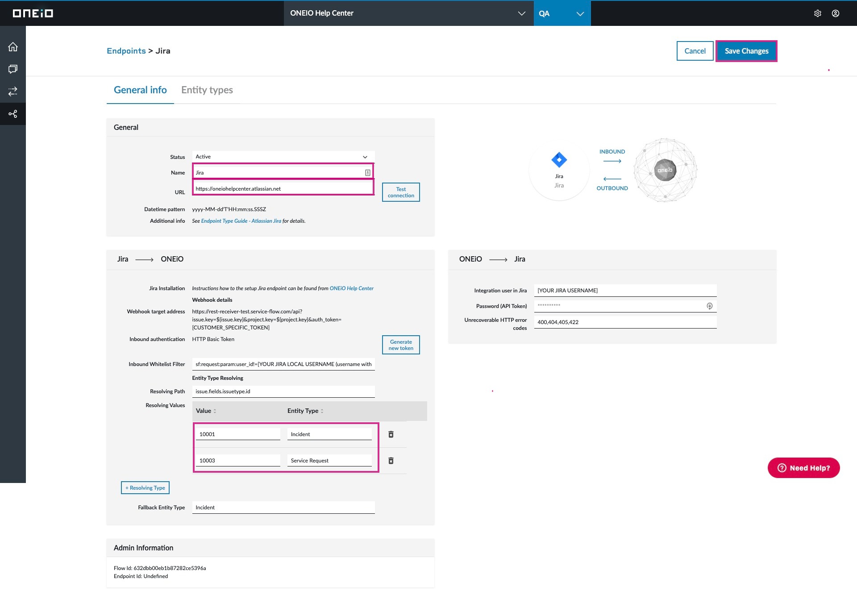Viewport: 857px width, 616px height.
Task: Open the Endpoints breadcrumb link
Action: [126, 51]
